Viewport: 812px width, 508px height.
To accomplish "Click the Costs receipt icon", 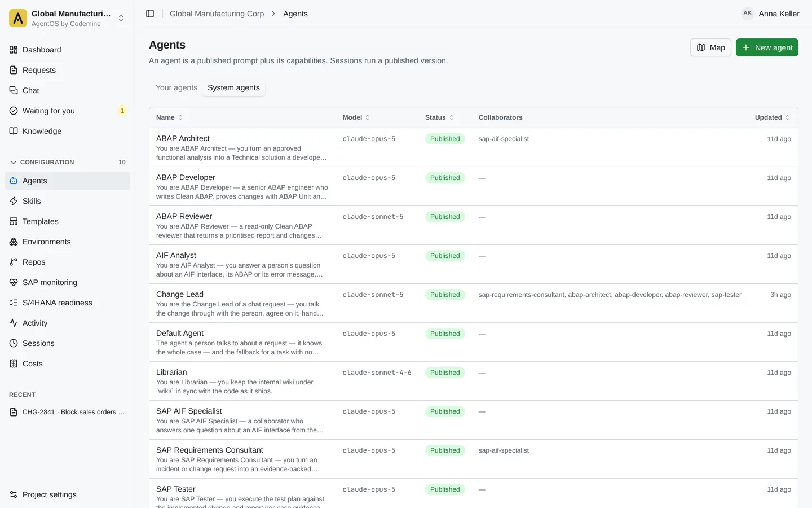I will [14, 364].
